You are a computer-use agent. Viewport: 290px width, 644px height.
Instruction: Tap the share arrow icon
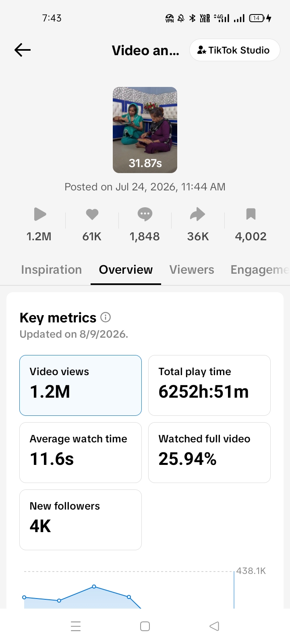click(198, 214)
